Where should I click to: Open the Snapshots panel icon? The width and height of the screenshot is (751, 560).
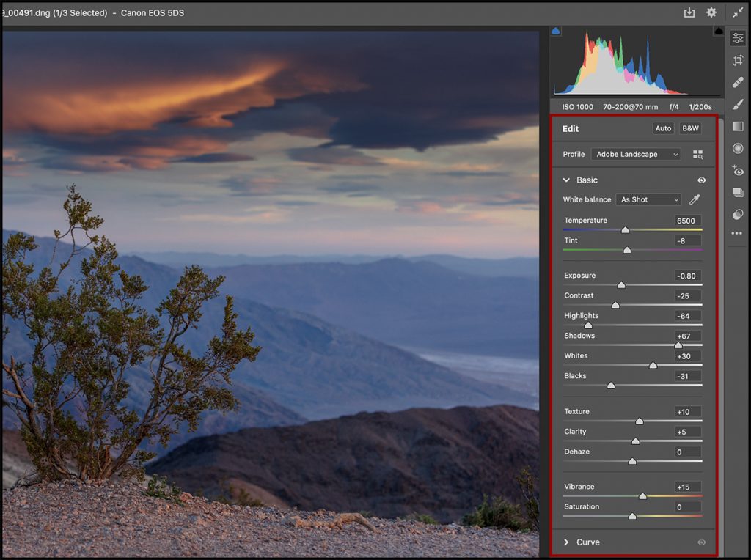point(738,193)
